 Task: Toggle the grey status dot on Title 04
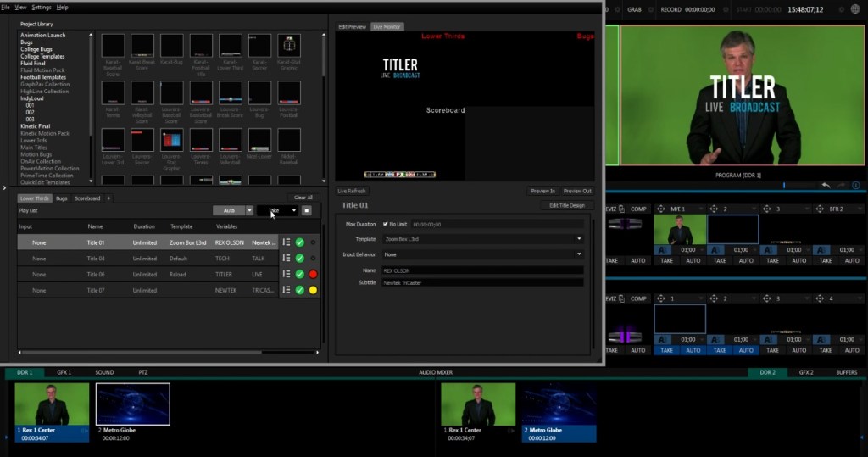(313, 258)
